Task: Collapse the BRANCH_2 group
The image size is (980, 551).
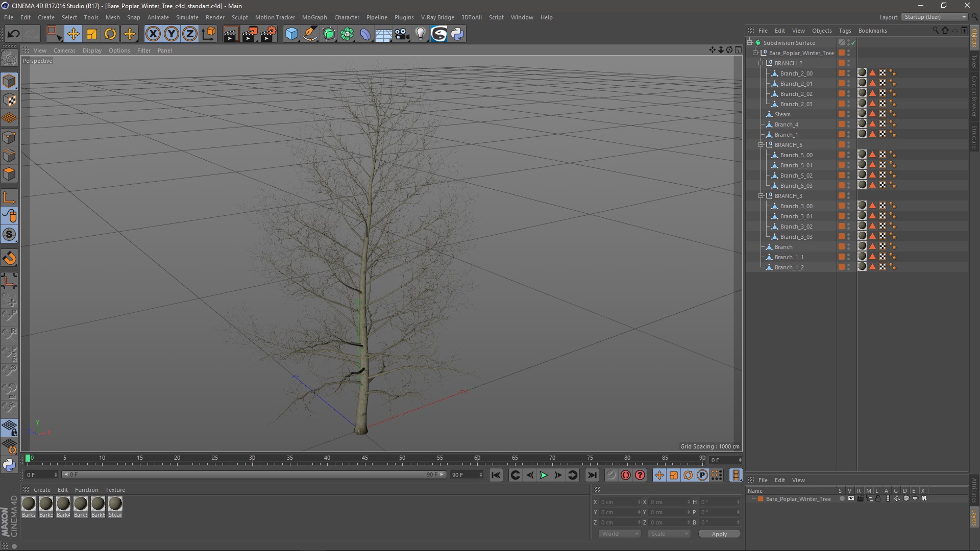Action: point(761,63)
